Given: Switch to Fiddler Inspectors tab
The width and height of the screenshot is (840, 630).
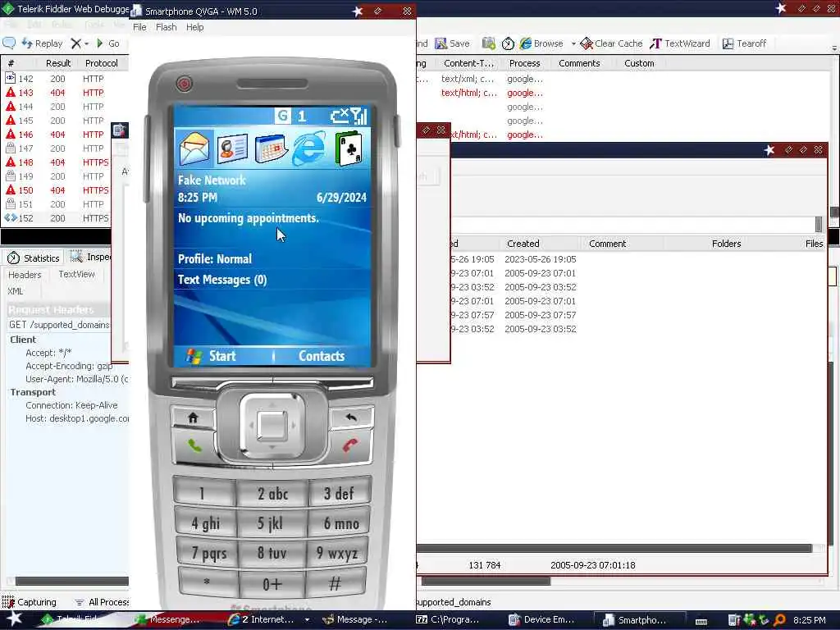Looking at the screenshot, I should (91, 257).
